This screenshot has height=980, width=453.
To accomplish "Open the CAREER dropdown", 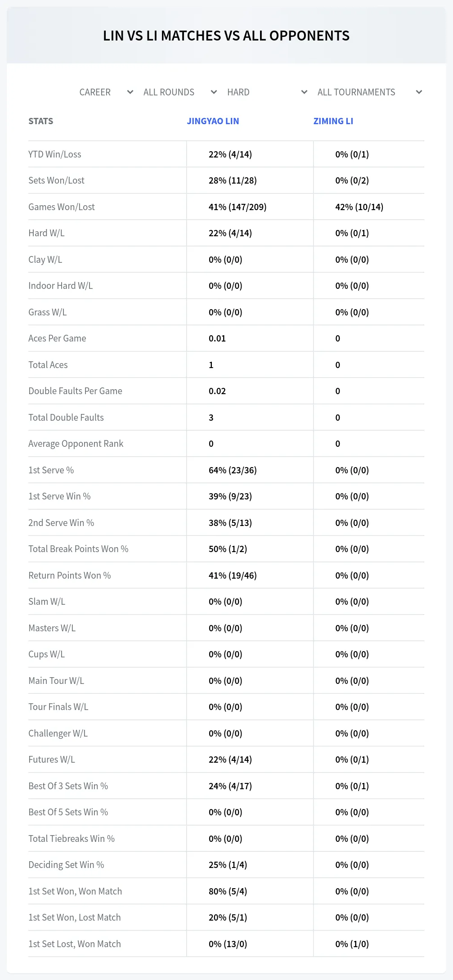I will point(106,92).
